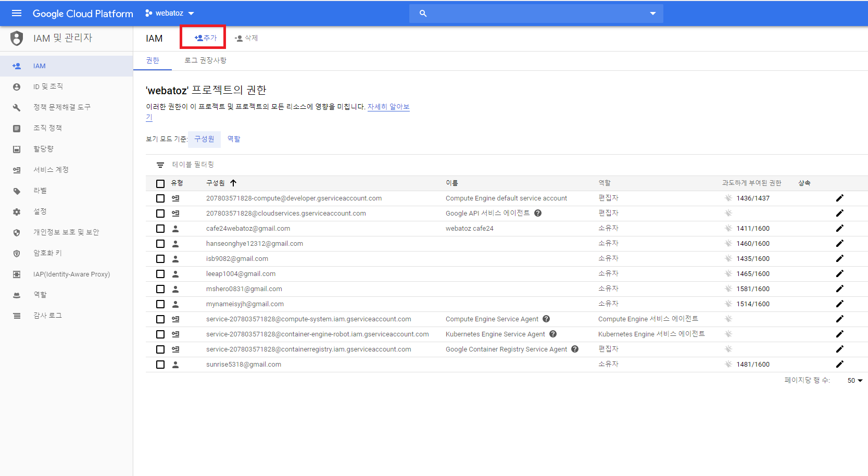Toggle the select-all header checkbox
Image resolution: width=868 pixels, height=476 pixels.
coord(160,184)
